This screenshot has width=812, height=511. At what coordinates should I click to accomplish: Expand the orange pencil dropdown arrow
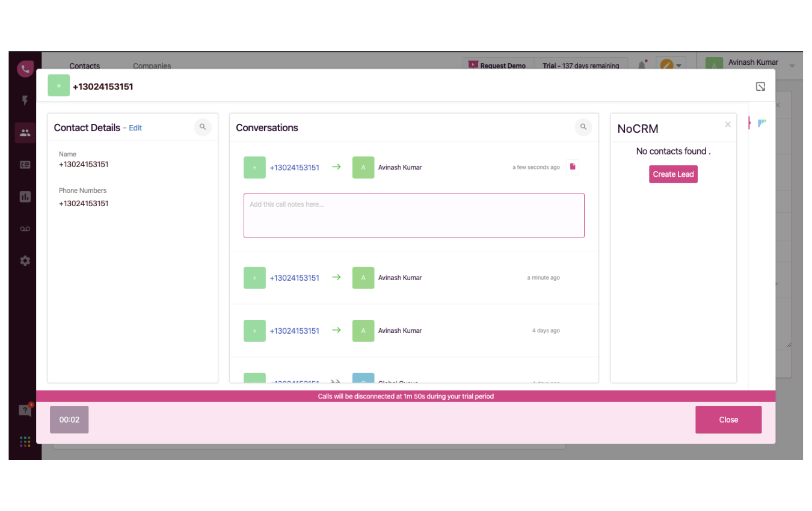(678, 66)
